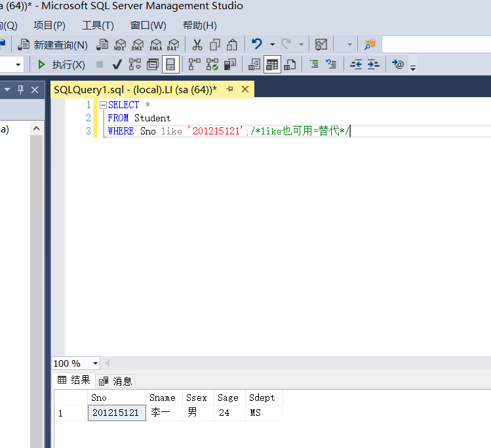Open dropdown arrow next to Activity Monitor
Viewport: 491px width, 448px height.
[x=350, y=45]
